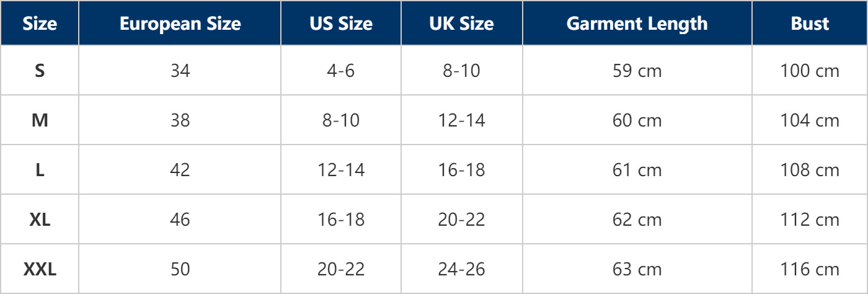This screenshot has width=868, height=294.
Task: Click the Garment Length column header
Action: [x=637, y=24]
